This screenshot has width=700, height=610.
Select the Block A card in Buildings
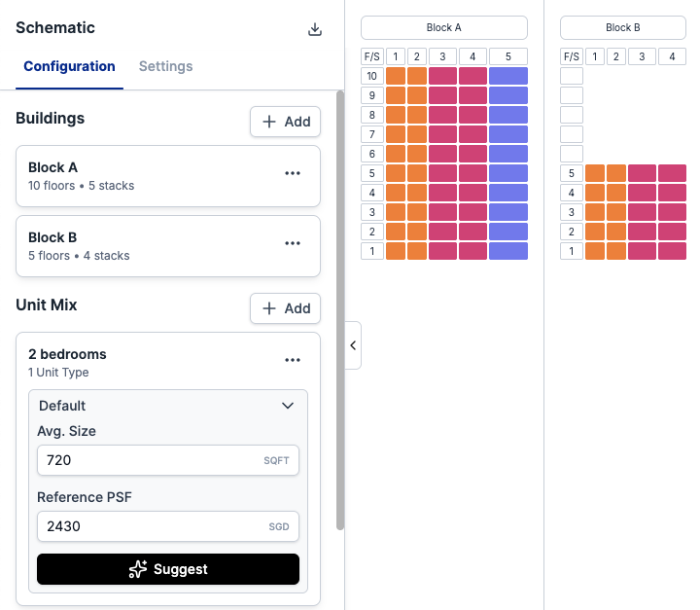coord(168,176)
